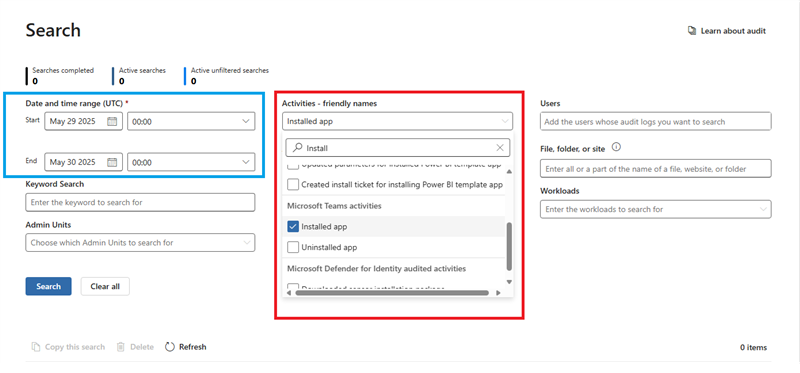Click the Microsoft Teams activities group header

(334, 206)
